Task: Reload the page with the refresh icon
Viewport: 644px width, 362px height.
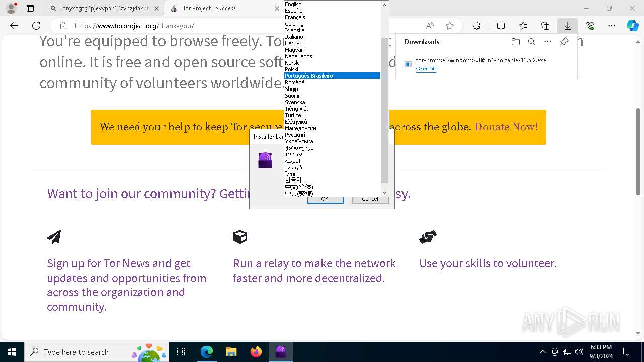Action: pos(36,26)
